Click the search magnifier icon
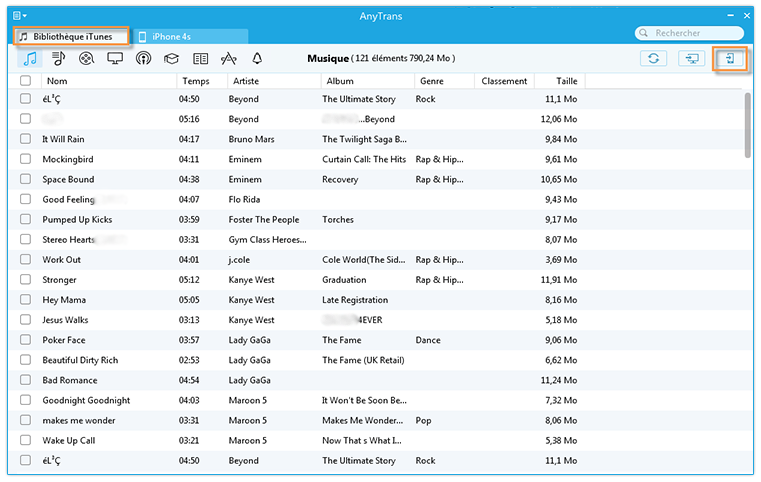The width and height of the screenshot is (761, 482). [644, 33]
